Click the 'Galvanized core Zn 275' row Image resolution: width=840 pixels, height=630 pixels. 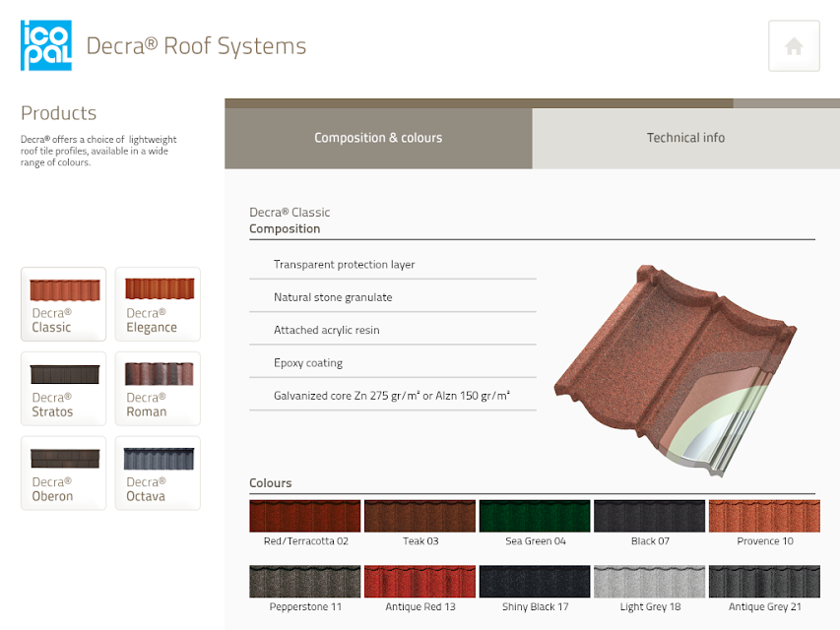[393, 396]
